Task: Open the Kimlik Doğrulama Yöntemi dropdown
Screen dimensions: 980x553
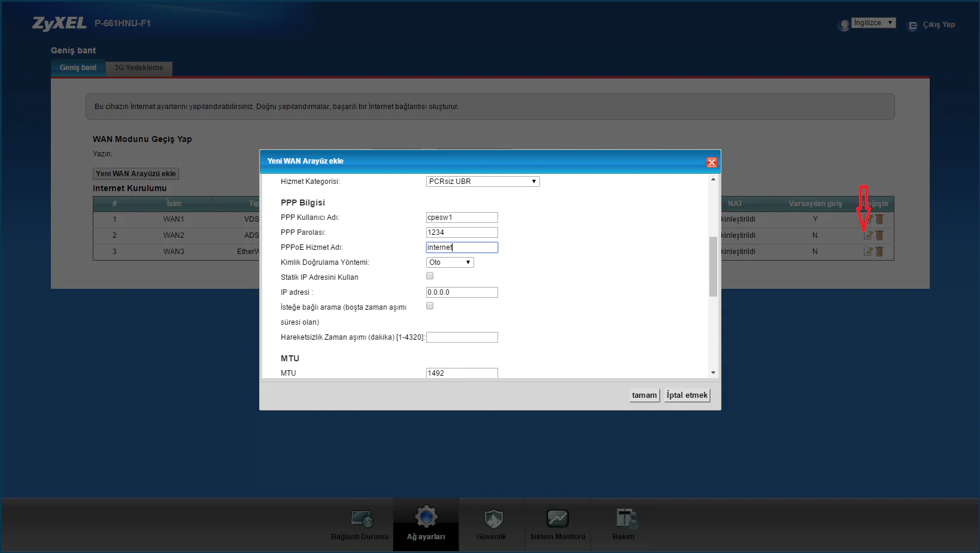Action: click(450, 262)
